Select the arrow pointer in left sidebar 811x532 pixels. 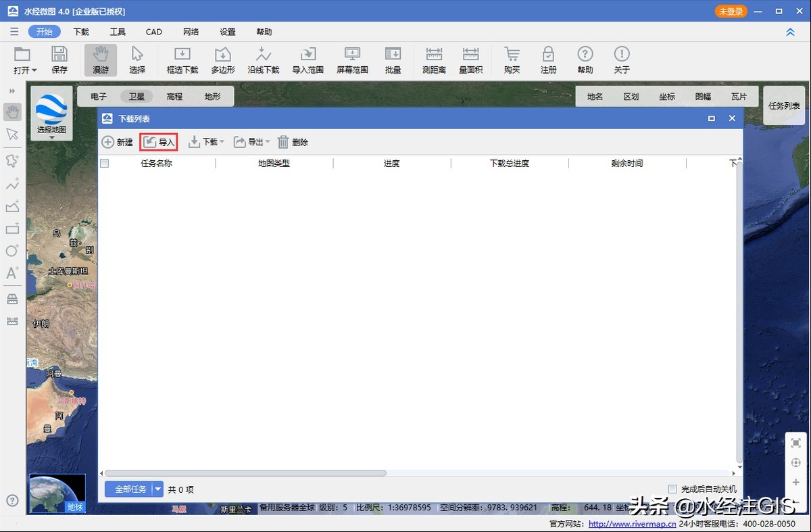tap(12, 135)
